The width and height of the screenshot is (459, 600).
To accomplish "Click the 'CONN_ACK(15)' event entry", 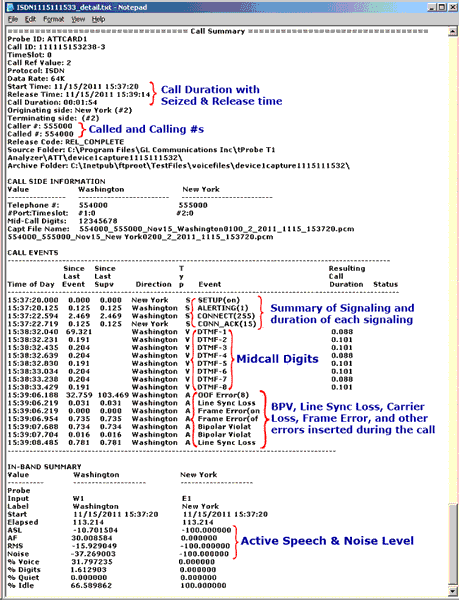I will click(x=225, y=324).
